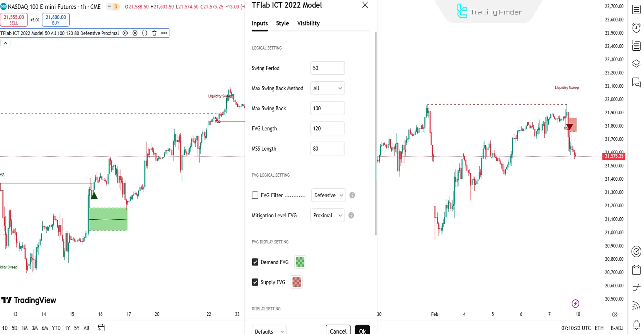644x334 pixels.
Task: Open the chat conversations panel
Action: (x=636, y=82)
